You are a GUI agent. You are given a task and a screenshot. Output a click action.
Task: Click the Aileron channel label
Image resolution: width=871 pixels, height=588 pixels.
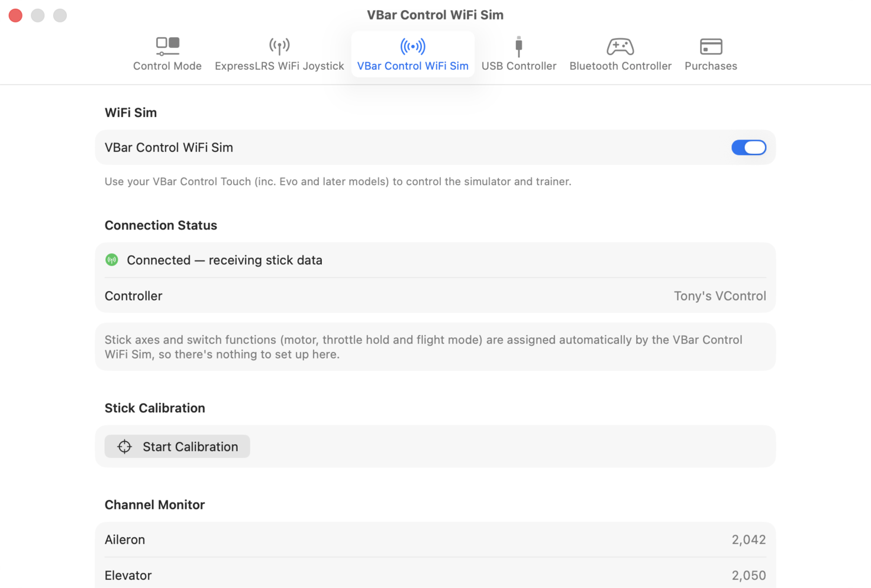pyautogui.click(x=125, y=539)
